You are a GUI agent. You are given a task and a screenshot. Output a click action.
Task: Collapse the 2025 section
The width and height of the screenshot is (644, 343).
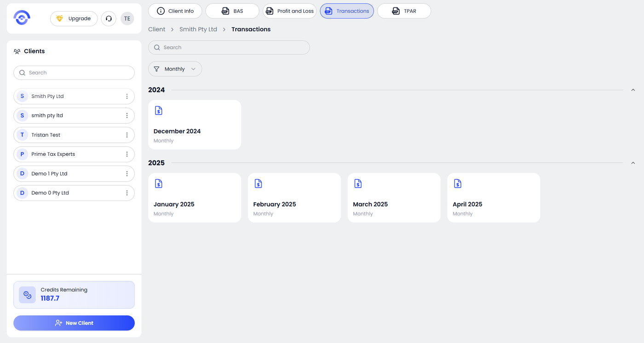[633, 163]
